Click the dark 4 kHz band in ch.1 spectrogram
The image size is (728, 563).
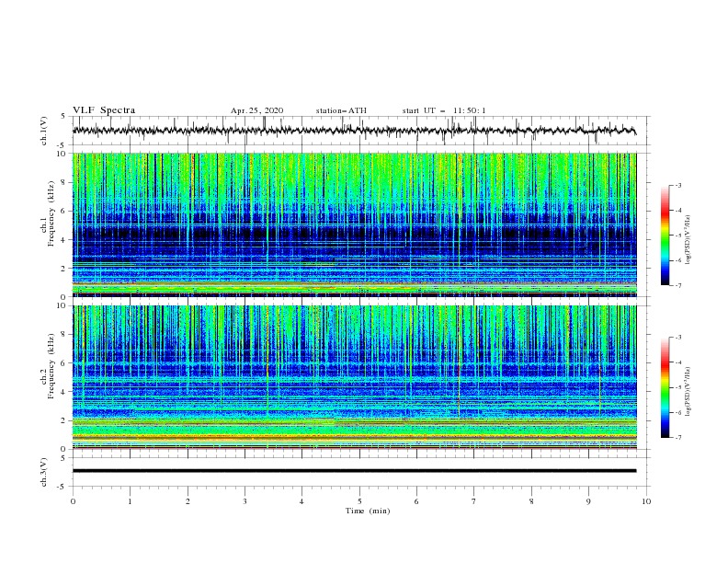point(354,233)
